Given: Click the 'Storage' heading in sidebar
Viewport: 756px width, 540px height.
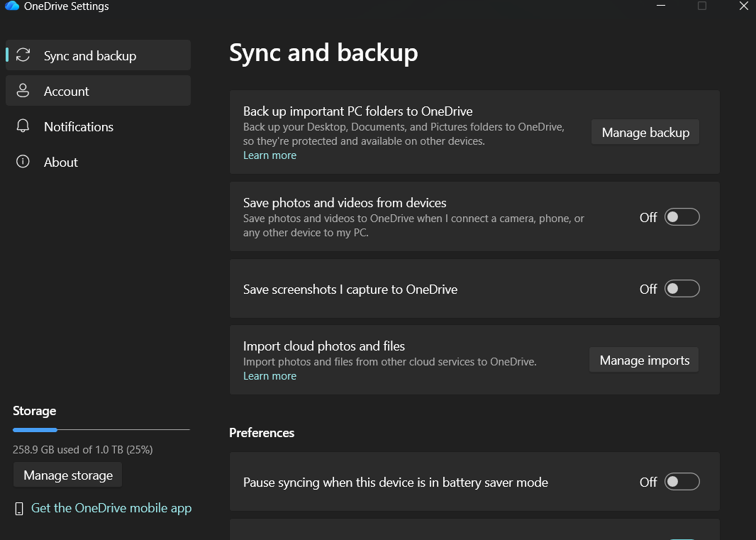Looking at the screenshot, I should [34, 411].
